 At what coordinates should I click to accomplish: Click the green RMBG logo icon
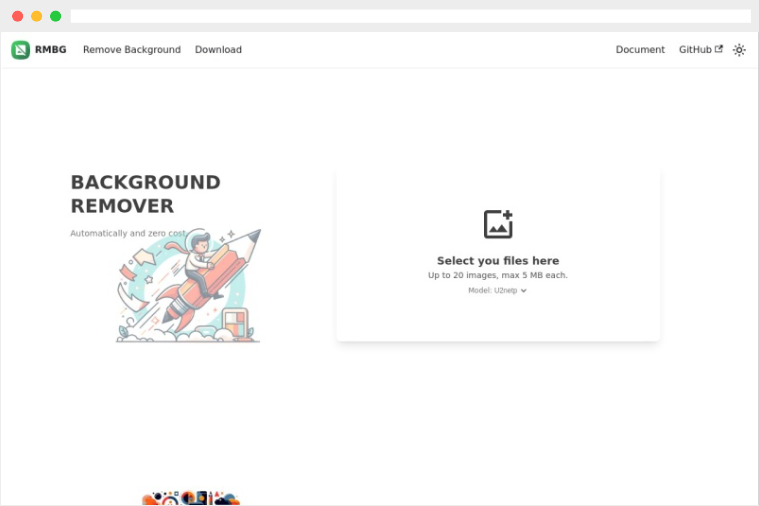click(20, 49)
